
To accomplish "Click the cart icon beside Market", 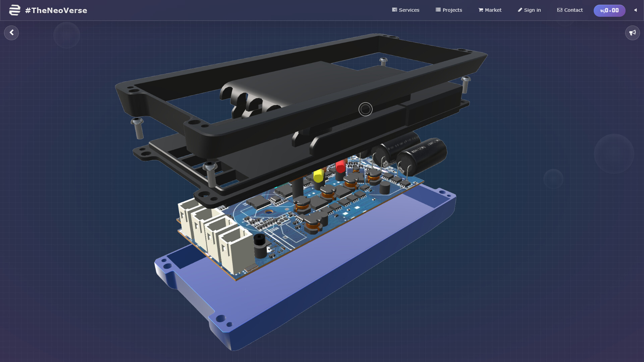I will pos(481,10).
